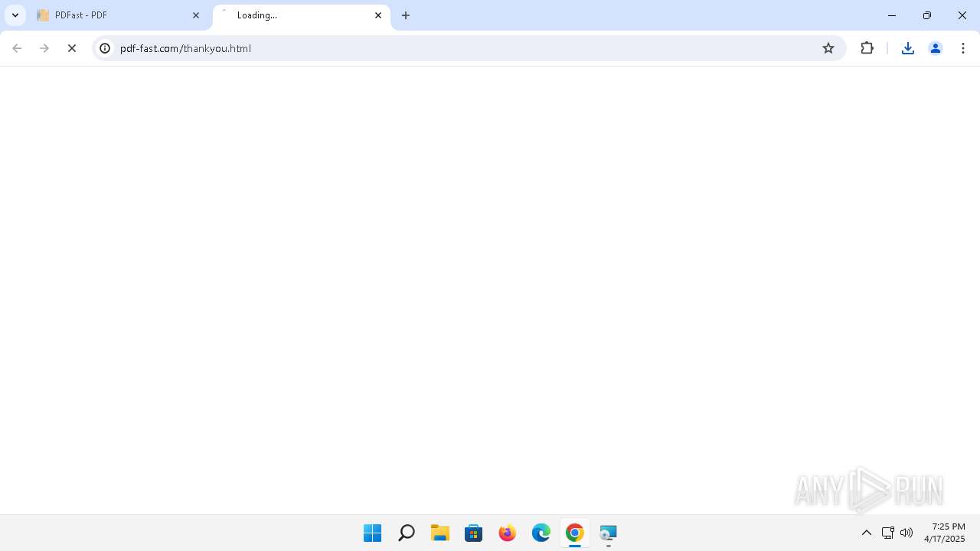
Task: Close the PDFast - PDF tab
Action: point(196,15)
